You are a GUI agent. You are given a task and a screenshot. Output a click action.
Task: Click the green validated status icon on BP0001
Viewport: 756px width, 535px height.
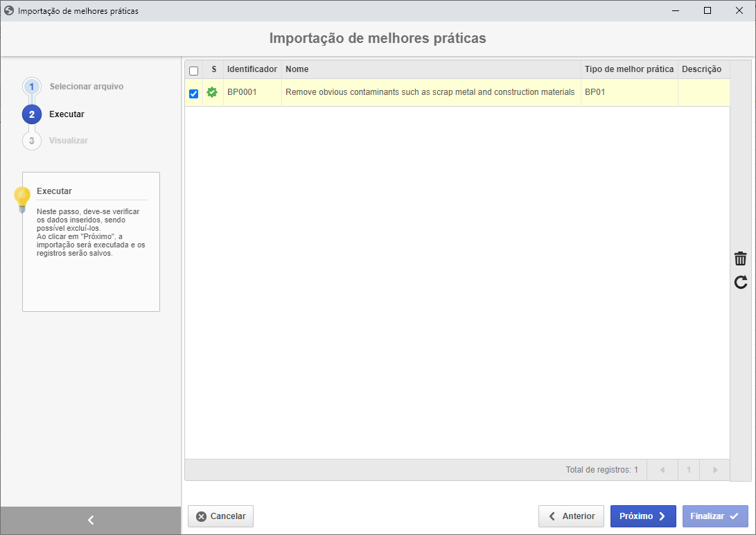(212, 92)
